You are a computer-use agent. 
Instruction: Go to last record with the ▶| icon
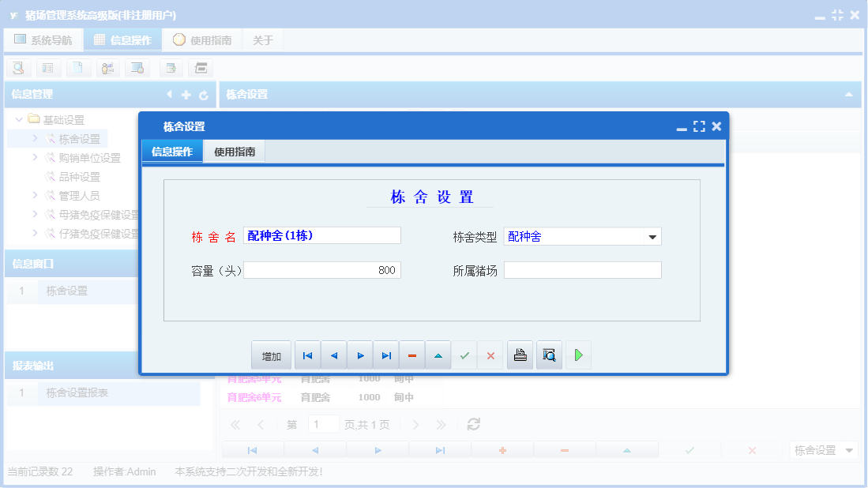click(x=385, y=355)
